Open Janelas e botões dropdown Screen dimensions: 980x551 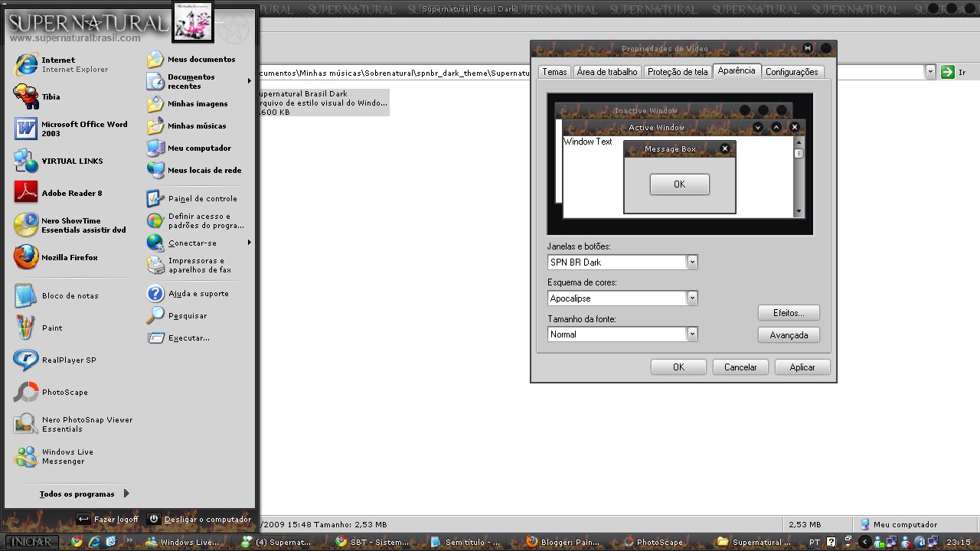tap(692, 262)
